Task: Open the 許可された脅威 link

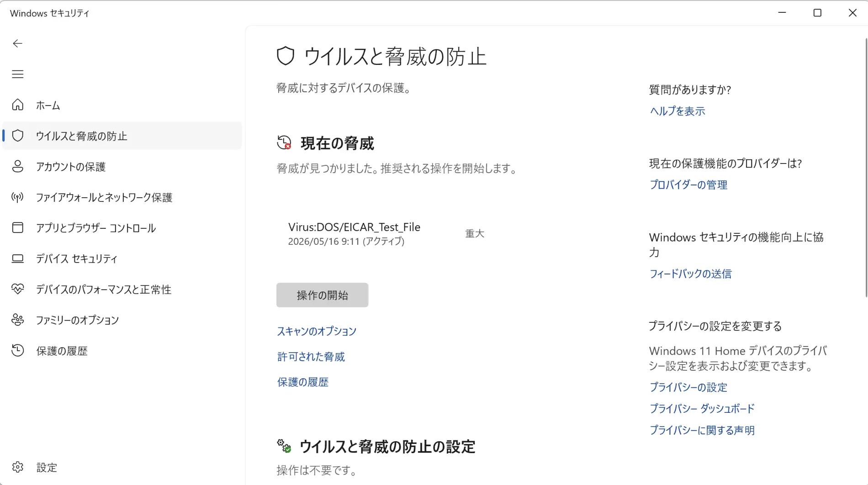Action: pos(311,357)
